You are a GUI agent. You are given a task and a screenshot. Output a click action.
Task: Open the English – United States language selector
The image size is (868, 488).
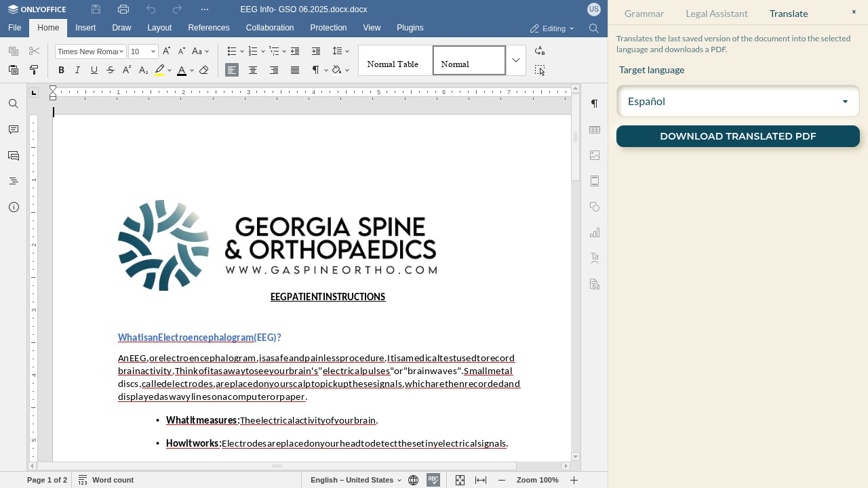click(x=356, y=480)
